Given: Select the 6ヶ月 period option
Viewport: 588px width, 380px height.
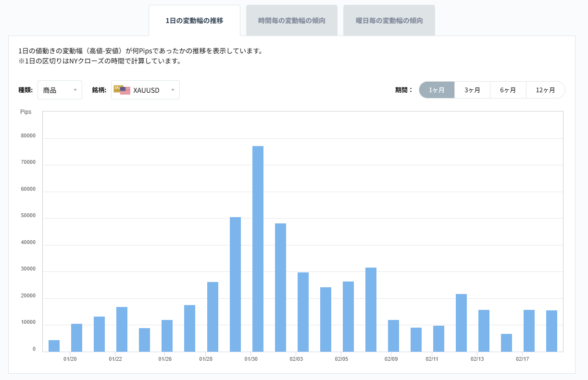Looking at the screenshot, I should click(x=508, y=90).
